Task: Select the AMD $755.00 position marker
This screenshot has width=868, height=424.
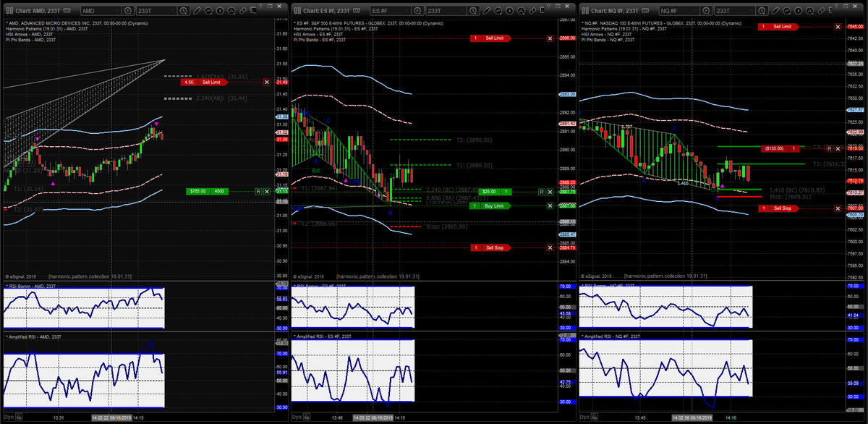Action: pos(207,191)
